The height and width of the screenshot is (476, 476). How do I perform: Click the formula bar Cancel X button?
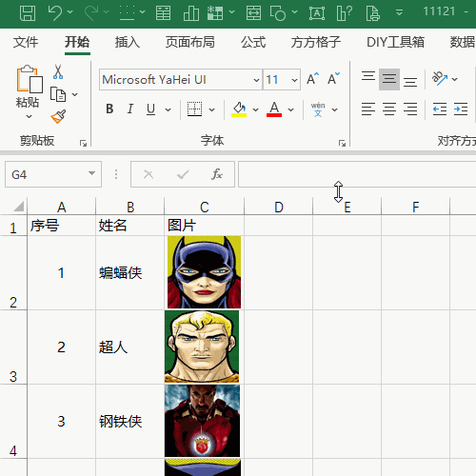149,174
